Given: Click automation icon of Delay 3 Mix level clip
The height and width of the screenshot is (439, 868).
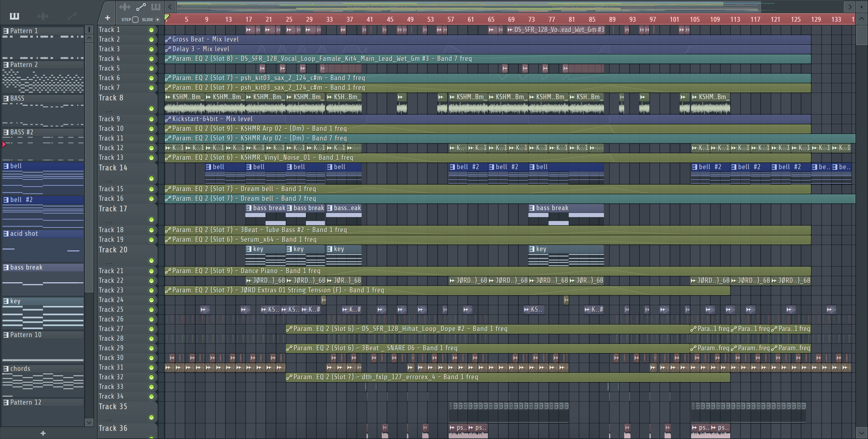Looking at the screenshot, I should point(168,49).
